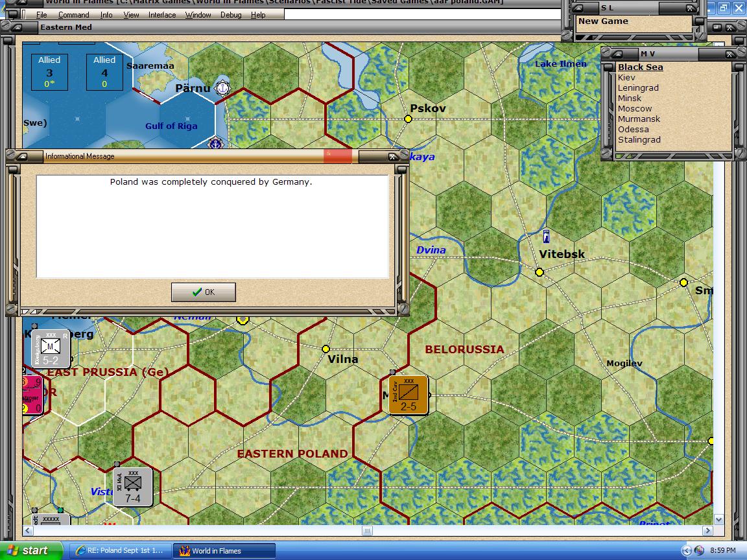Click the Vitebsk city marker

[539, 272]
